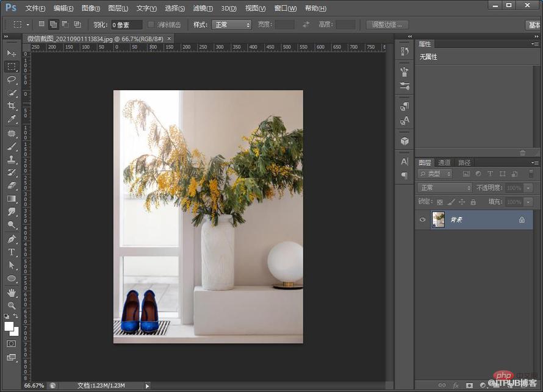Select the Move tool

12,53
